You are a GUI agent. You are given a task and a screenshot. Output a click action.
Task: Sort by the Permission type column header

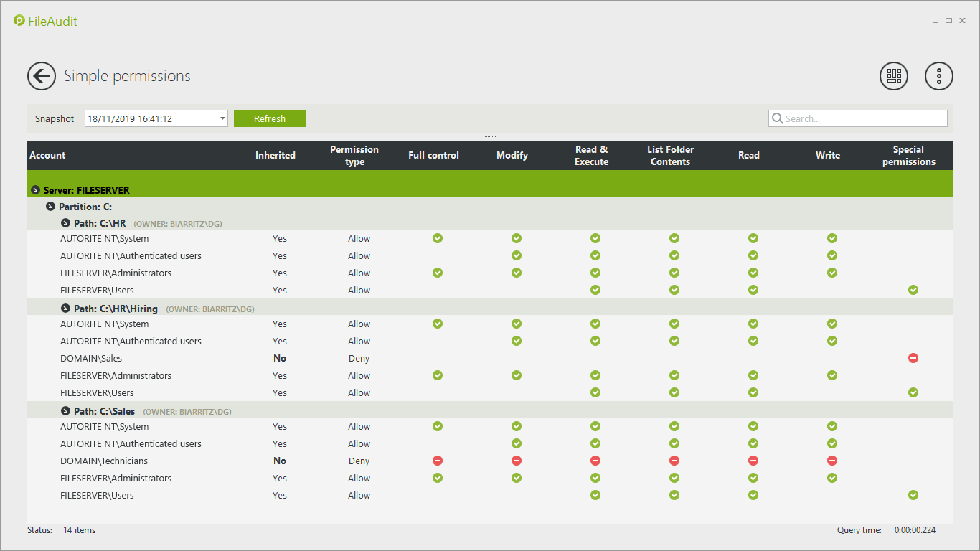click(354, 156)
